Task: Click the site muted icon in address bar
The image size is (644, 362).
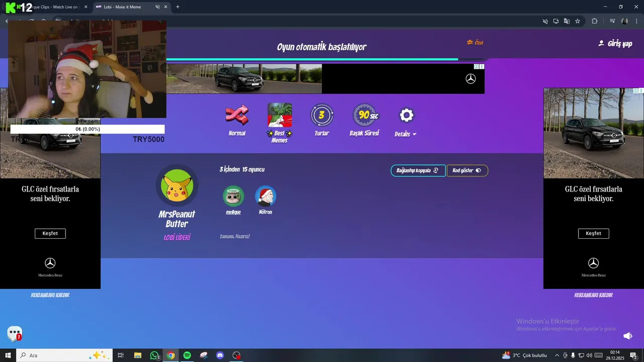Action: [x=545, y=21]
